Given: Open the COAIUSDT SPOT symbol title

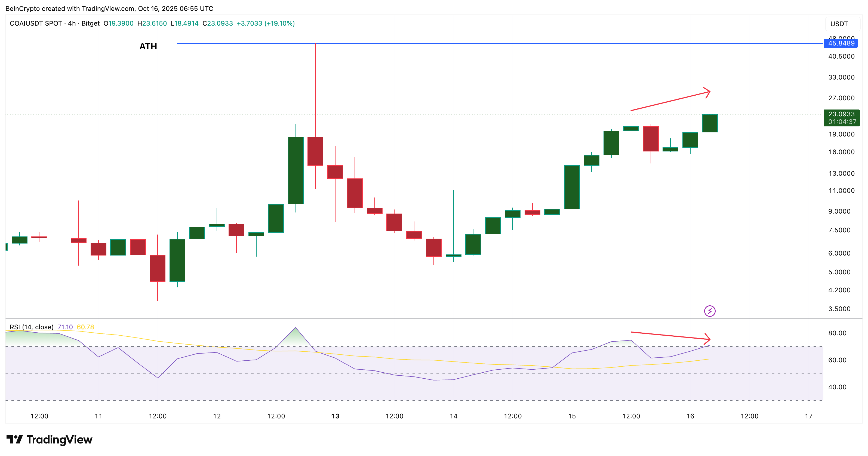Looking at the screenshot, I should point(36,23).
